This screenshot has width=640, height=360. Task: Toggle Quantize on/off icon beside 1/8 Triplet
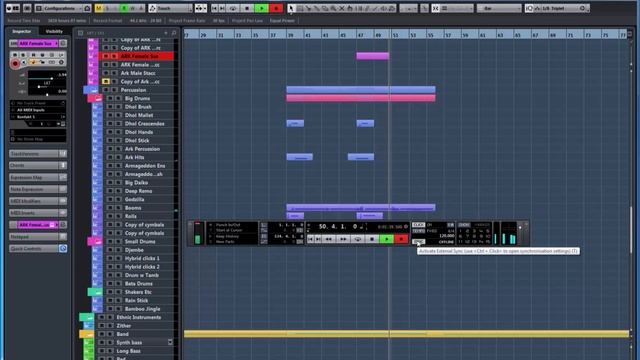coord(529,8)
